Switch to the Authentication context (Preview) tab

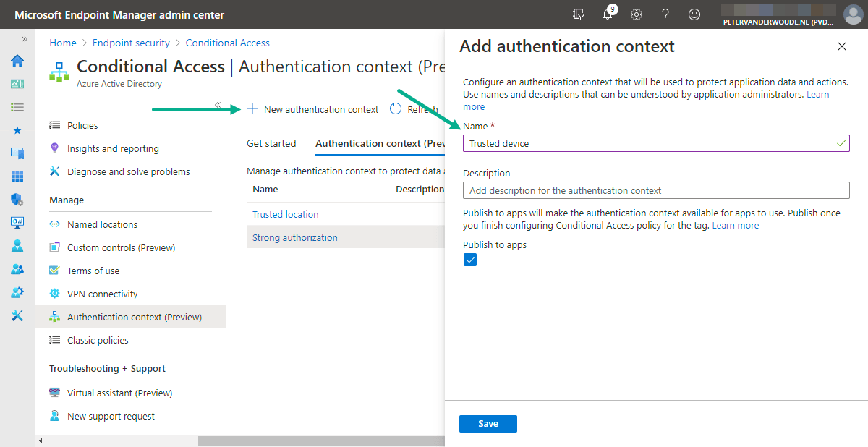pyautogui.click(x=379, y=143)
